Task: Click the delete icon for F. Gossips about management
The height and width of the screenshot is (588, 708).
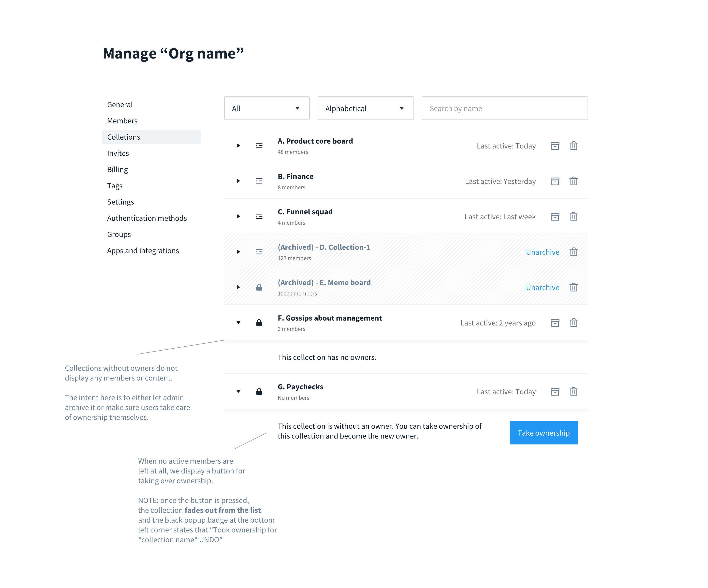Action: click(573, 322)
